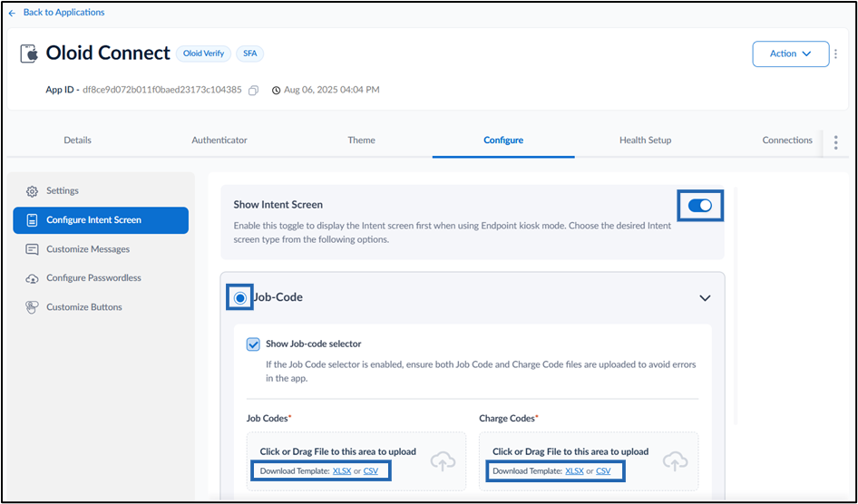This screenshot has height=504, width=858.
Task: Click the configure panel vertical scrollbar
Action: (736, 306)
